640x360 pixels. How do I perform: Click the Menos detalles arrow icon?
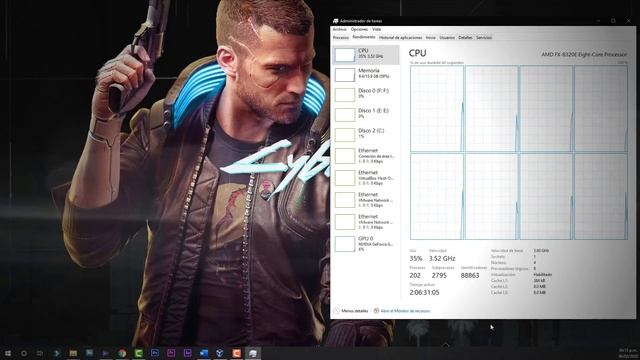coord(336,311)
